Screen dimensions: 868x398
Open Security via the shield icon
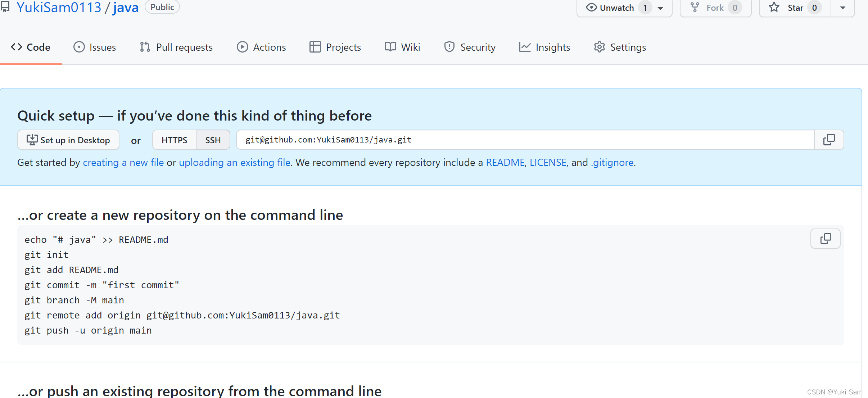point(449,47)
